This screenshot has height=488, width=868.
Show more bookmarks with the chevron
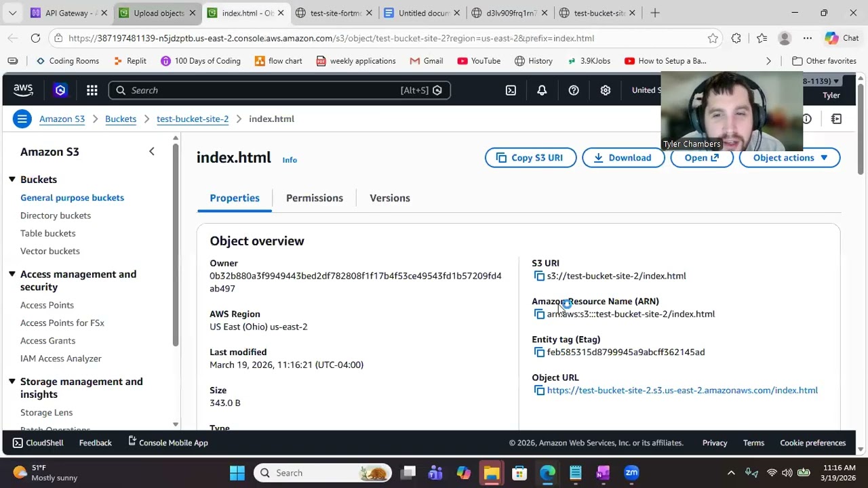[768, 61]
